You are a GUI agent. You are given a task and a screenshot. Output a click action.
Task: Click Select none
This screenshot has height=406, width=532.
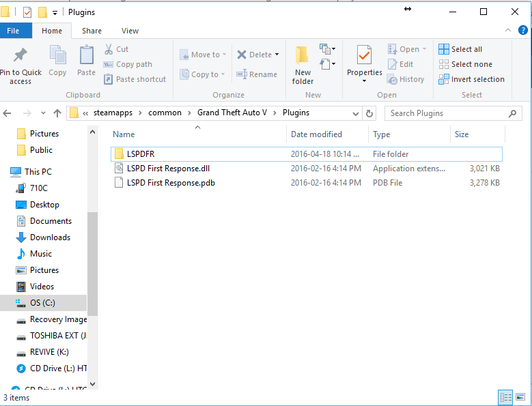tap(465, 64)
